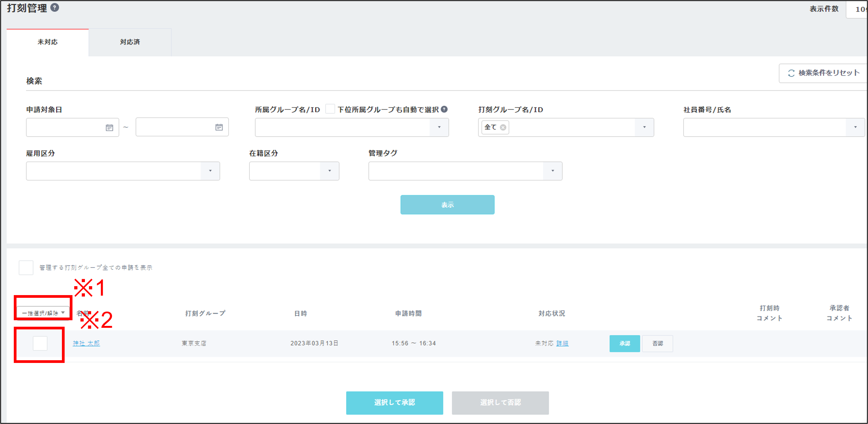Select 未対応 tab

[x=48, y=42]
